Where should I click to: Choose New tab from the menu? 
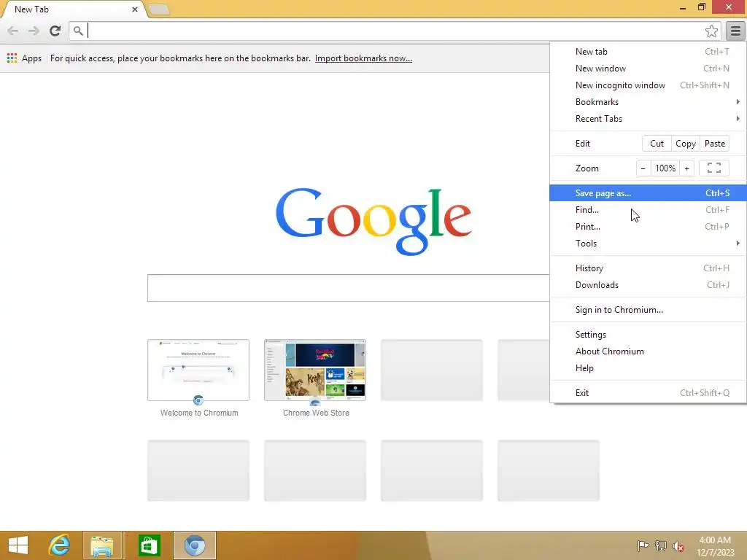648,52
